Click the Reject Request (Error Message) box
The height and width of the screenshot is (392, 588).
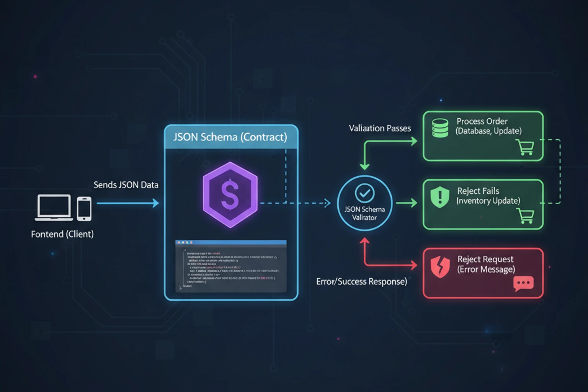pyautogui.click(x=482, y=273)
